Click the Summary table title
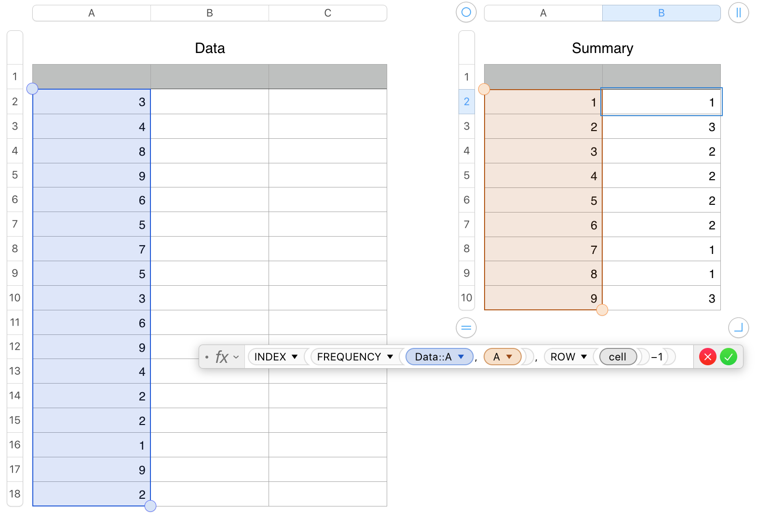This screenshot has height=532, width=757. pos(602,48)
